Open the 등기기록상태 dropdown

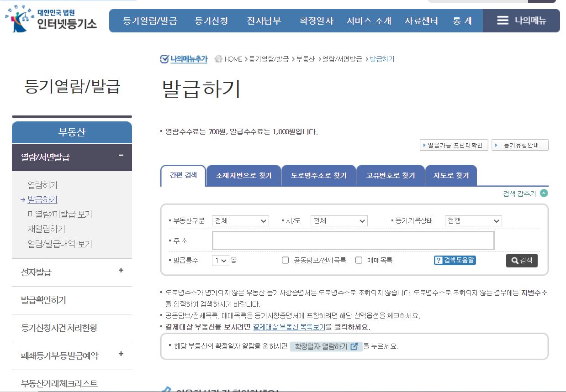point(473,221)
